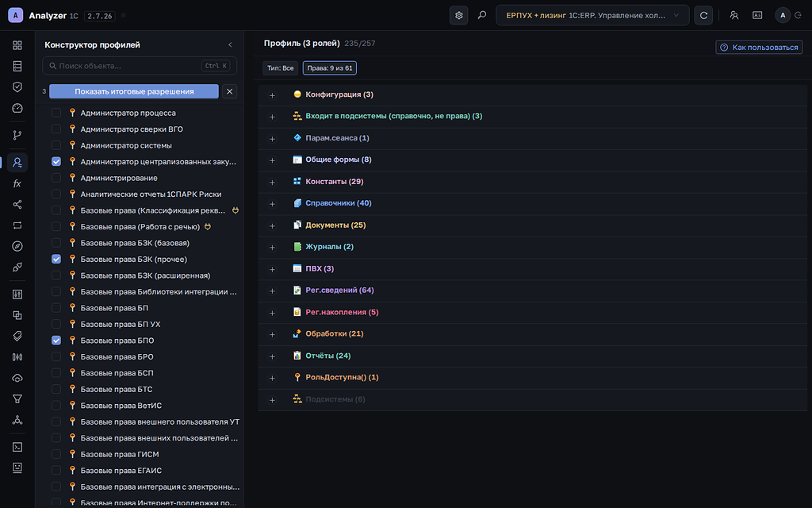The height and width of the screenshot is (508, 812).
Task: Open the funnel filter icon in sidebar
Action: 17,398
